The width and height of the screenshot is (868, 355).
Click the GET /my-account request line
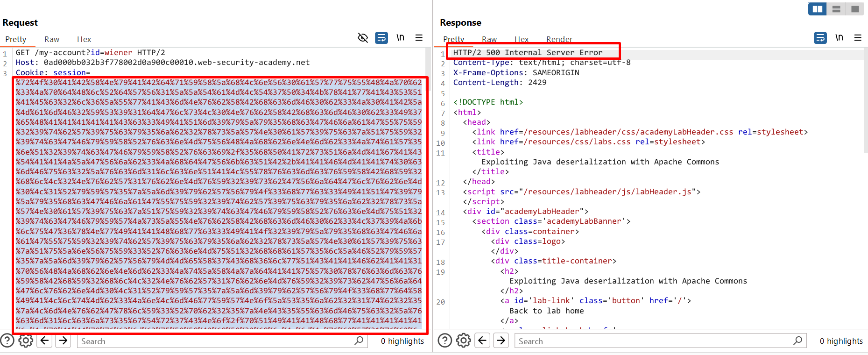pyautogui.click(x=90, y=53)
